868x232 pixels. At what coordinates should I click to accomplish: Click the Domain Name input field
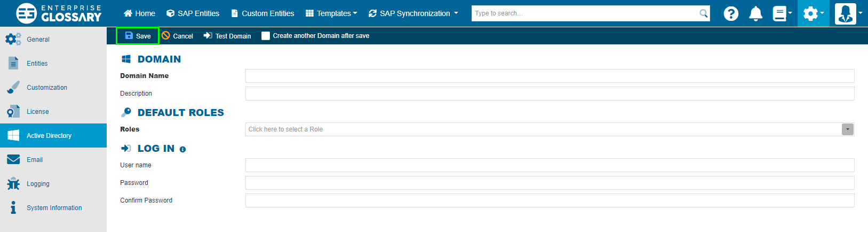click(x=550, y=76)
